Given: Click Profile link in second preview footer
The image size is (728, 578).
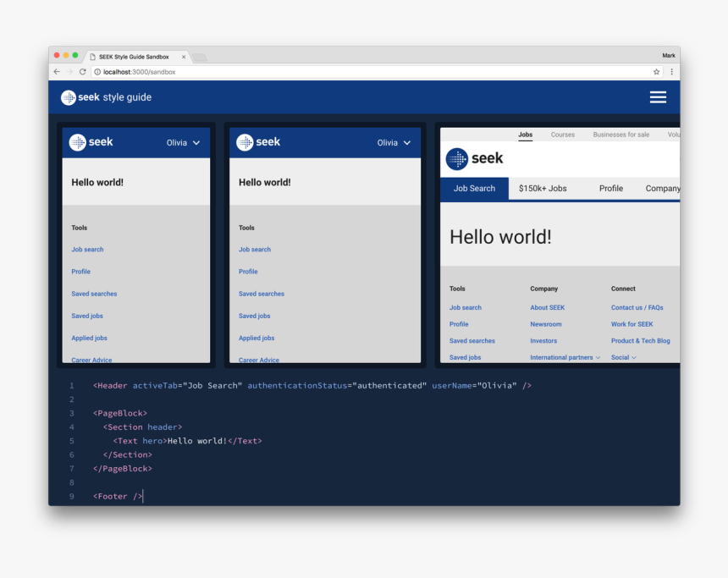Looking at the screenshot, I should pos(248,272).
